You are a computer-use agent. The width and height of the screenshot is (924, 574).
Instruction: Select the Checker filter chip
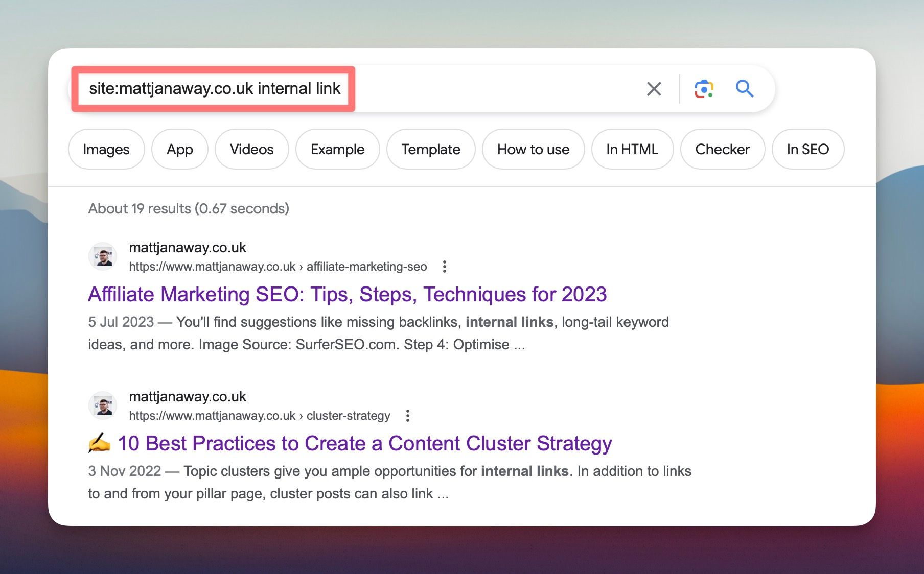(x=723, y=149)
